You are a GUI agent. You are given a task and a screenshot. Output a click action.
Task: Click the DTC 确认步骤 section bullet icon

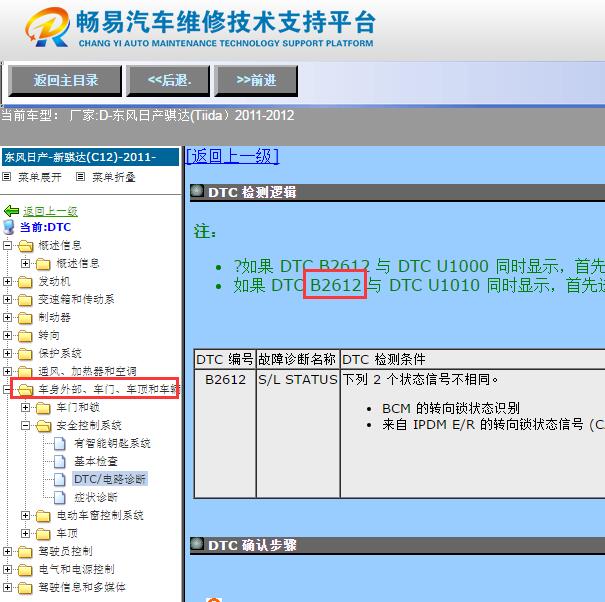click(x=197, y=544)
